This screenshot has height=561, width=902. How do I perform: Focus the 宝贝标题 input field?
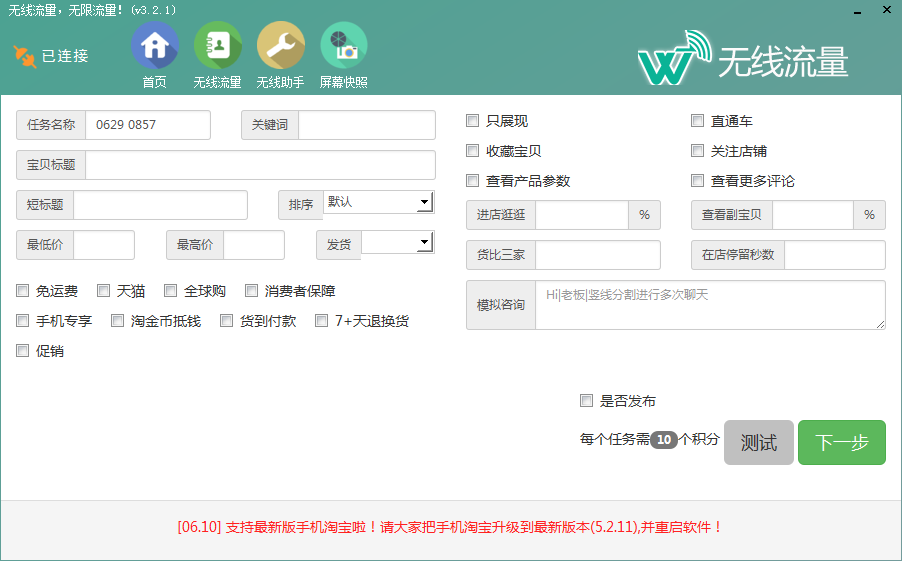pos(260,165)
